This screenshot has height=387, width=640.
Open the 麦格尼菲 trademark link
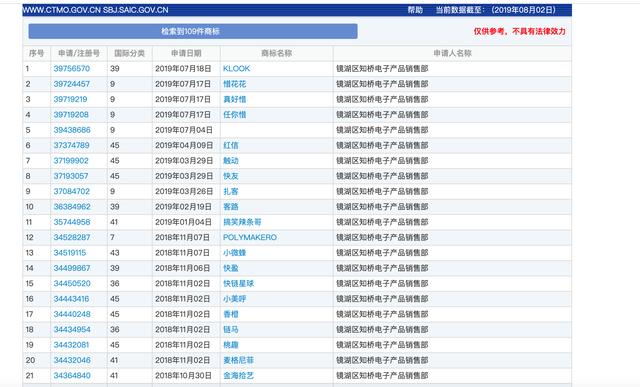pos(238,360)
